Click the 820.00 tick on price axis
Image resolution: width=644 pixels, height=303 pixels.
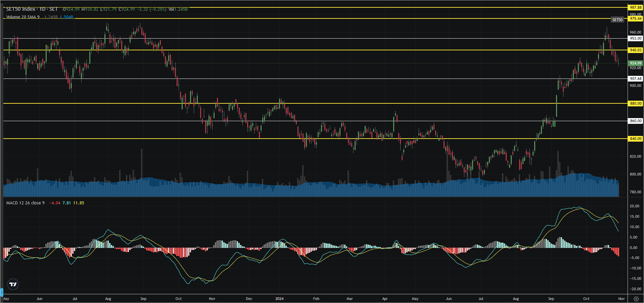tap(635, 156)
